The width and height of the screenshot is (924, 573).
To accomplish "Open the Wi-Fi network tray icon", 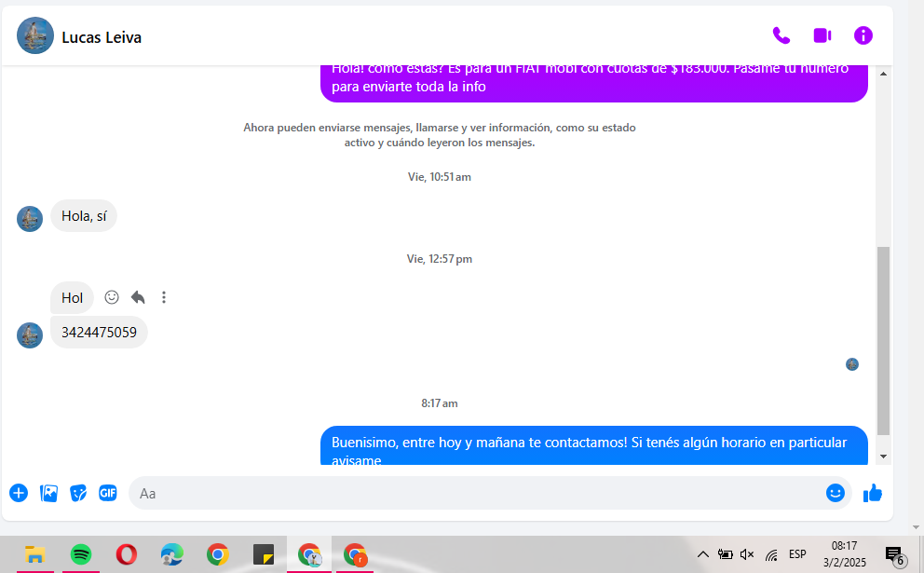I will [x=771, y=554].
